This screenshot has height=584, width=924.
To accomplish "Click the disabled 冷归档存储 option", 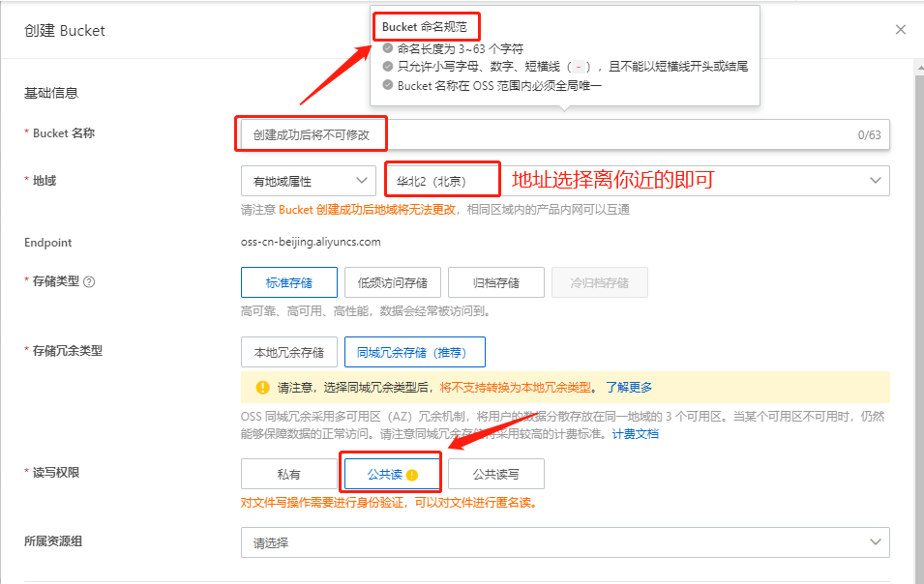I will point(599,282).
